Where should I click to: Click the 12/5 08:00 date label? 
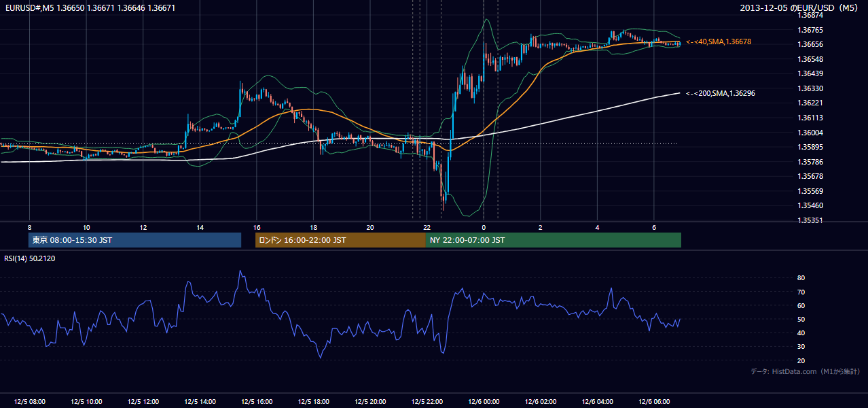click(x=29, y=402)
